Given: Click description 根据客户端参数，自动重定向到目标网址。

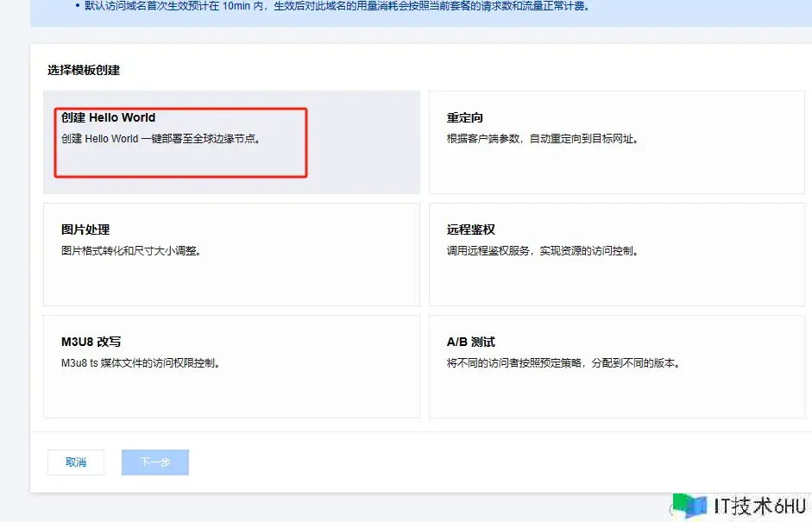Looking at the screenshot, I should (542, 139).
